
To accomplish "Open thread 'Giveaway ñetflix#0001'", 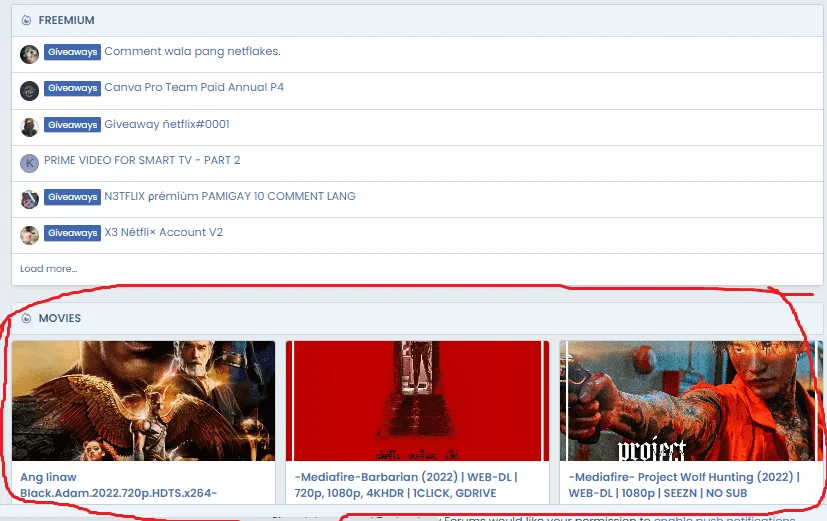I will (167, 124).
